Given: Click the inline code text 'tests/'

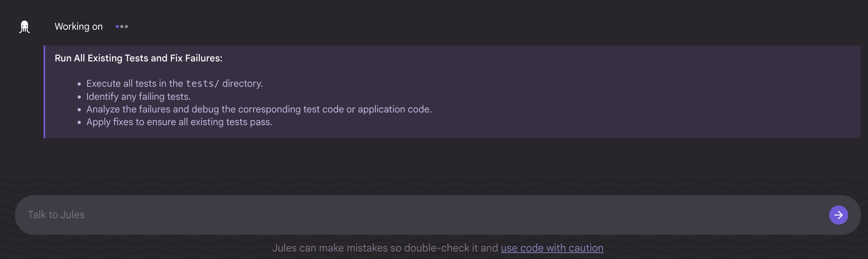Looking at the screenshot, I should (x=202, y=83).
